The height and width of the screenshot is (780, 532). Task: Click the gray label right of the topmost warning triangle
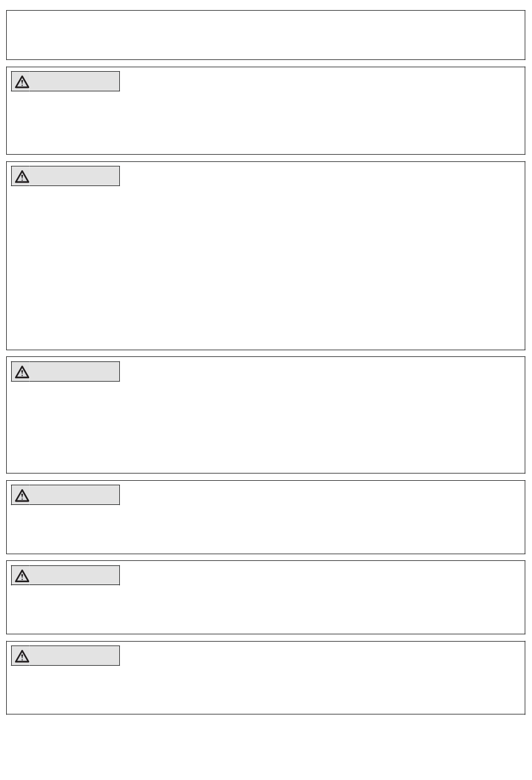(x=74, y=82)
